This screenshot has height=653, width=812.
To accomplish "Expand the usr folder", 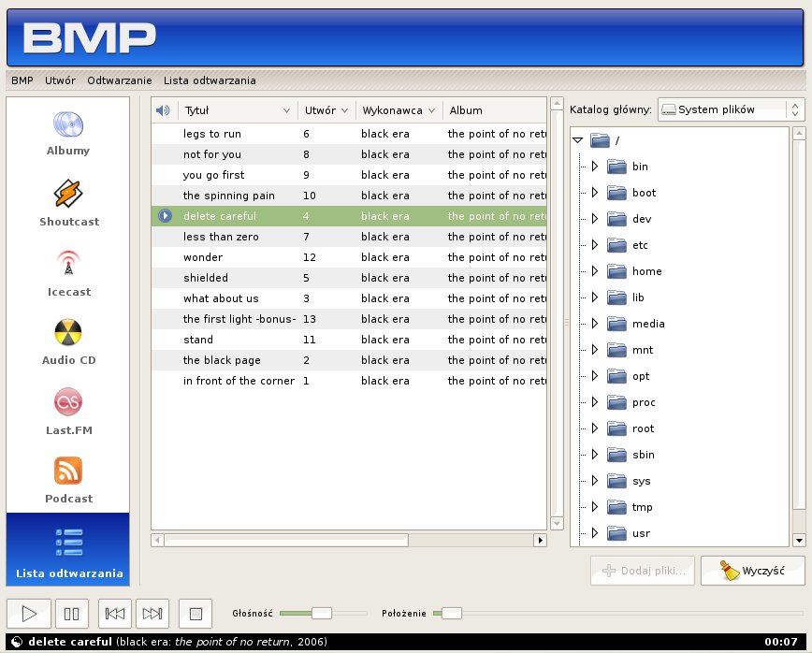I will coord(595,533).
